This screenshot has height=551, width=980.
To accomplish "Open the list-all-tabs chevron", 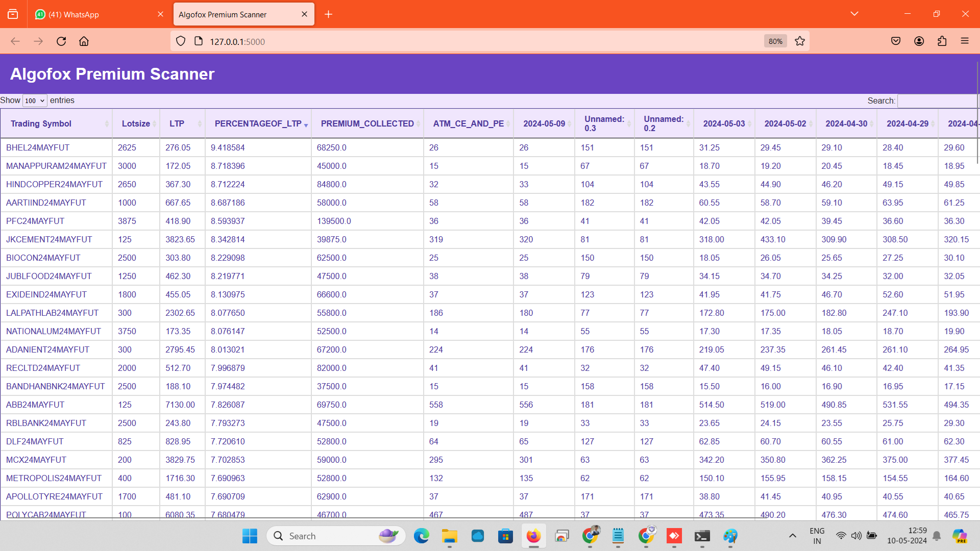I will [855, 14].
